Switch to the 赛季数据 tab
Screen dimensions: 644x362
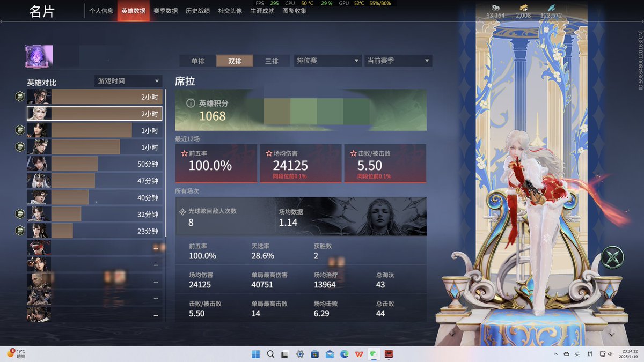(x=165, y=11)
